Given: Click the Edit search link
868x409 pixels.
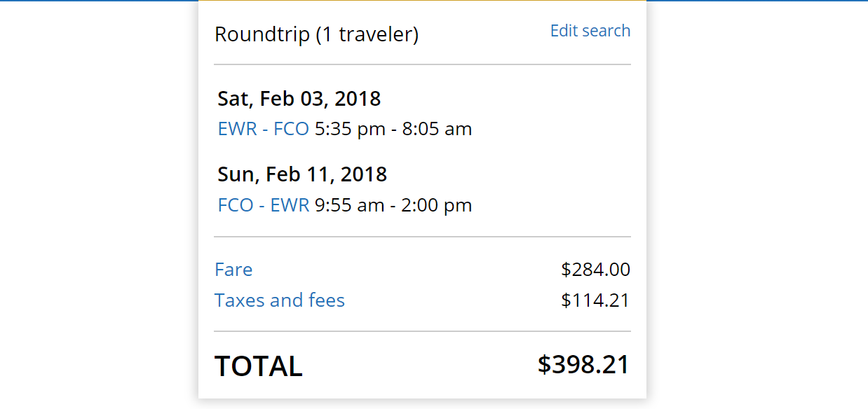Looking at the screenshot, I should tap(590, 31).
